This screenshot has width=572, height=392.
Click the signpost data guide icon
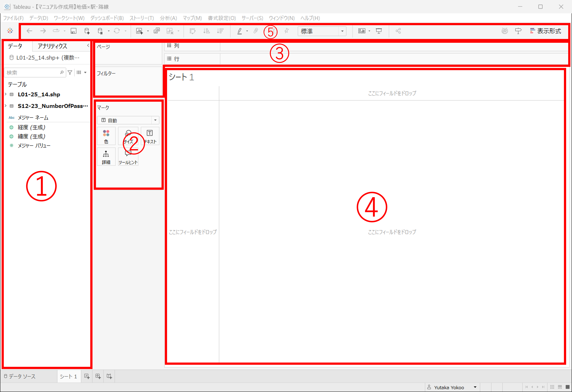click(518, 31)
